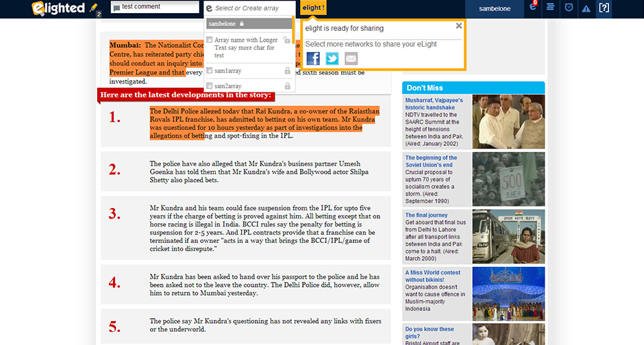
Task: Click the warning triangle icon
Action: pos(586,8)
